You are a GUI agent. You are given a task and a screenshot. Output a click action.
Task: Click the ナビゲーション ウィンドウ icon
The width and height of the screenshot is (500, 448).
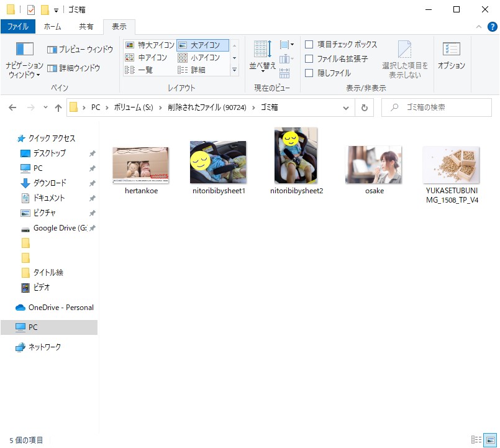pyautogui.click(x=24, y=50)
